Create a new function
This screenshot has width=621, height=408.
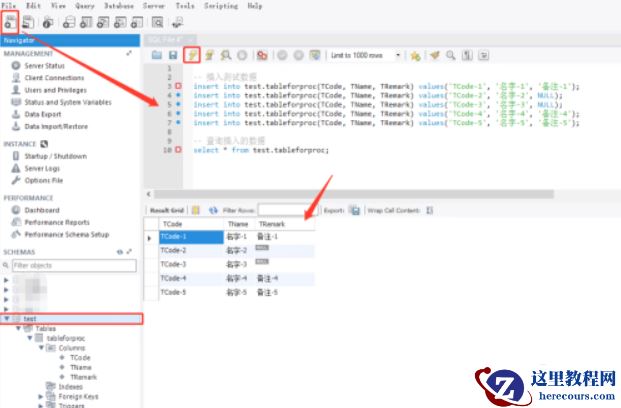[137, 23]
